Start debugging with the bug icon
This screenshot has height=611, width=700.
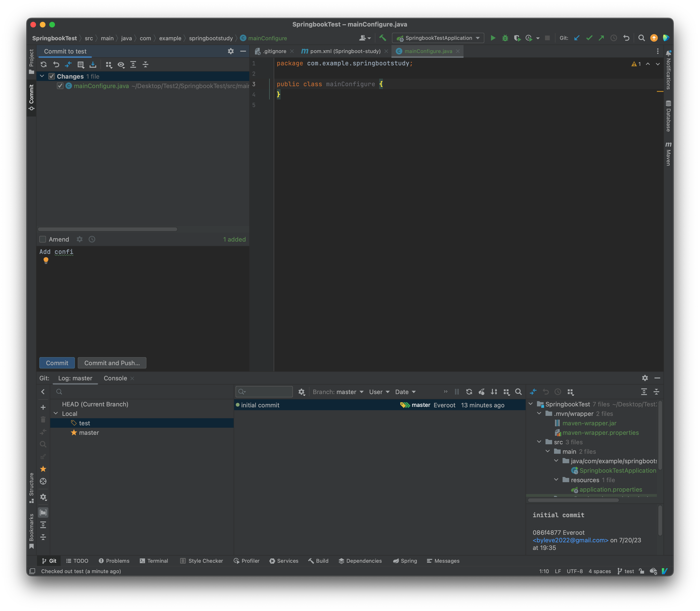(x=505, y=38)
